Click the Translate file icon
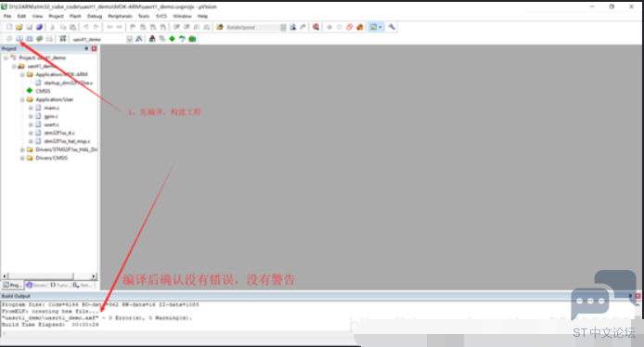Image resolution: width=644 pixels, height=347 pixels. [x=9, y=39]
